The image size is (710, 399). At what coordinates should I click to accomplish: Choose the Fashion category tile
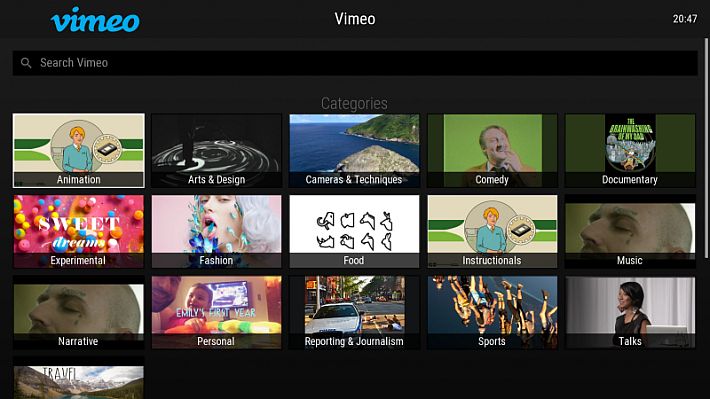click(216, 231)
